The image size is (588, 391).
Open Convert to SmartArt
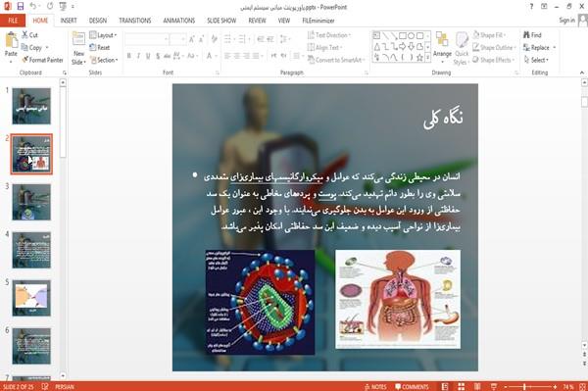tap(336, 60)
